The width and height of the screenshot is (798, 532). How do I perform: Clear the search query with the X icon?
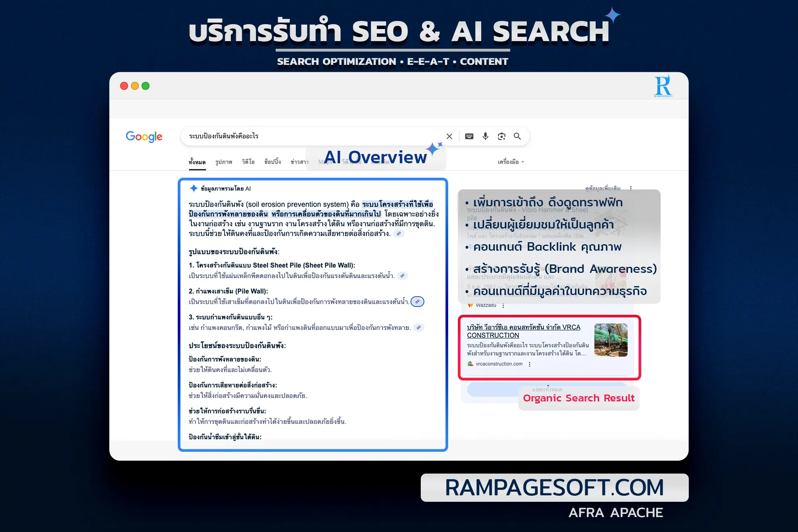point(449,136)
